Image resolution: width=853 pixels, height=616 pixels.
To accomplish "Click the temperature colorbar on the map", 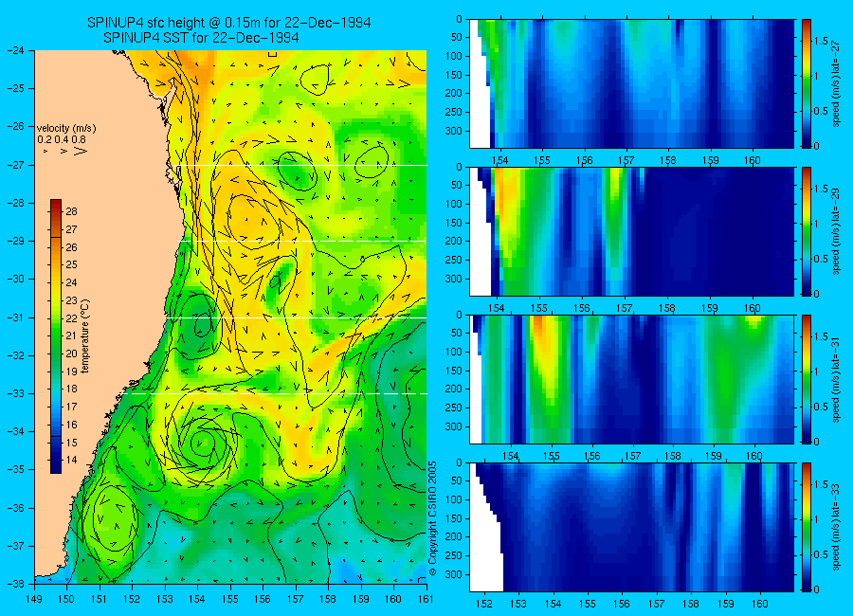I will 56,336.
